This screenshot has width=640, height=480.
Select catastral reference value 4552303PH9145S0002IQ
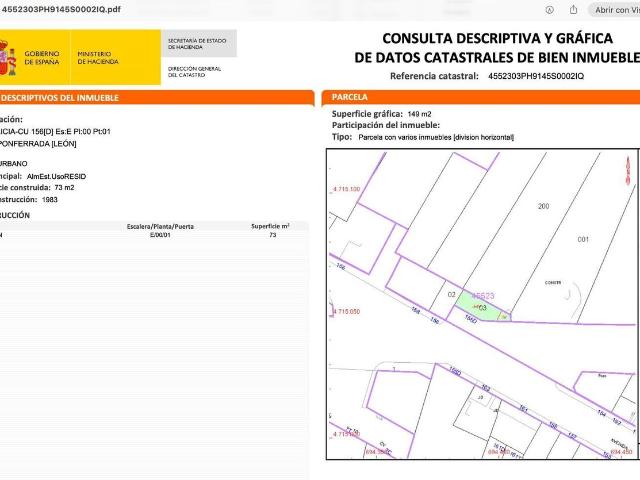coord(536,76)
